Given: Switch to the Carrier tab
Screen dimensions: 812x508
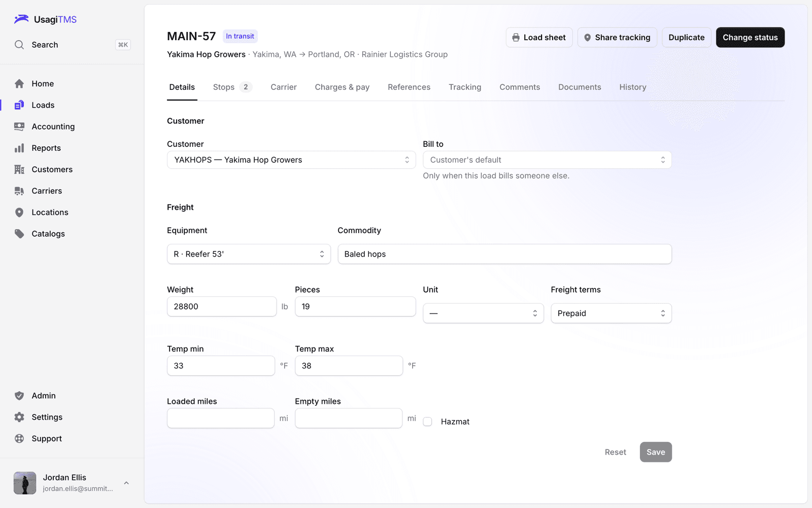Looking at the screenshot, I should (284, 87).
